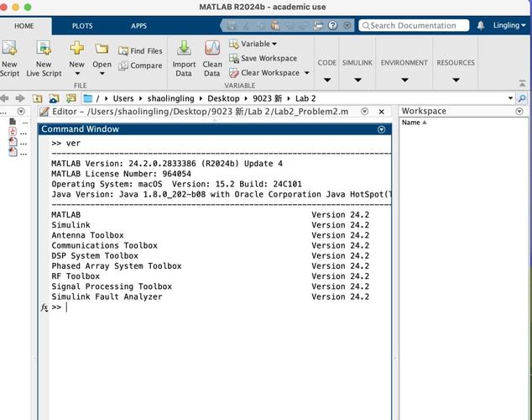
Task: Click the Back navigation arrow
Action: click(5, 98)
